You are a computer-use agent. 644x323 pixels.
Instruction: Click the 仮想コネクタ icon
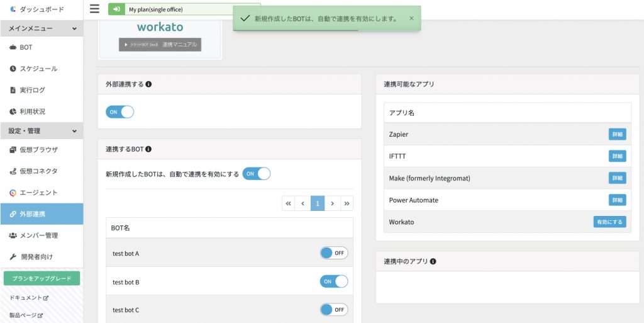(x=13, y=171)
